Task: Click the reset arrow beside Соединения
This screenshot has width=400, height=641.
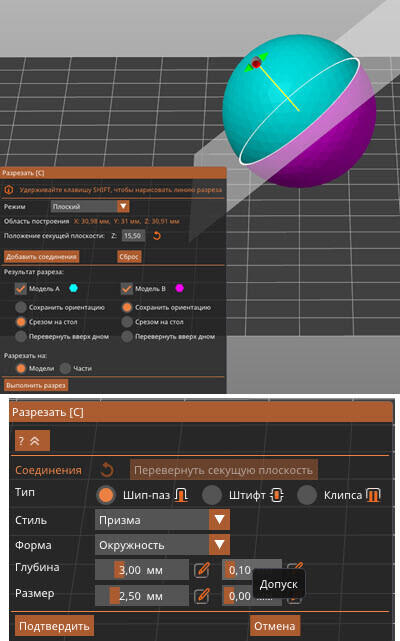Action: point(107,470)
